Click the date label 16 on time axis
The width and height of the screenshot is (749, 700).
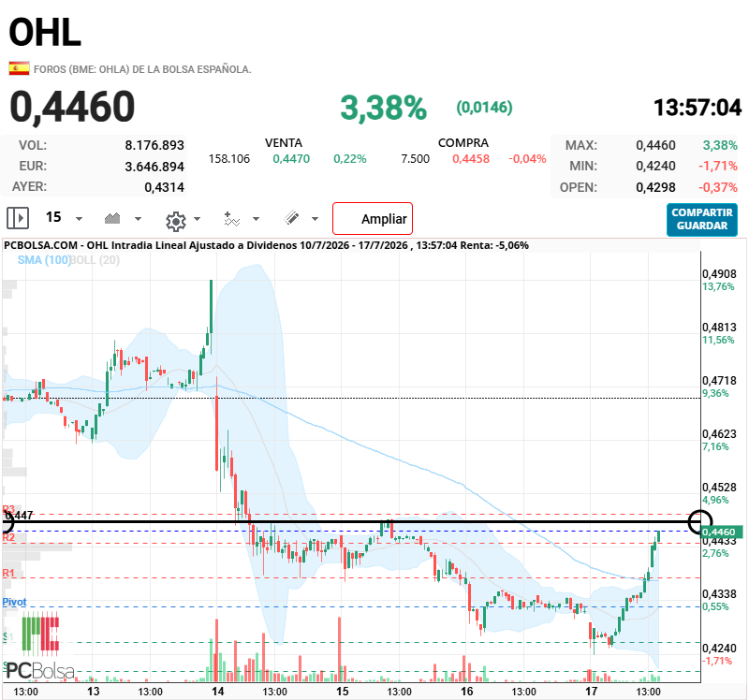pos(466,691)
